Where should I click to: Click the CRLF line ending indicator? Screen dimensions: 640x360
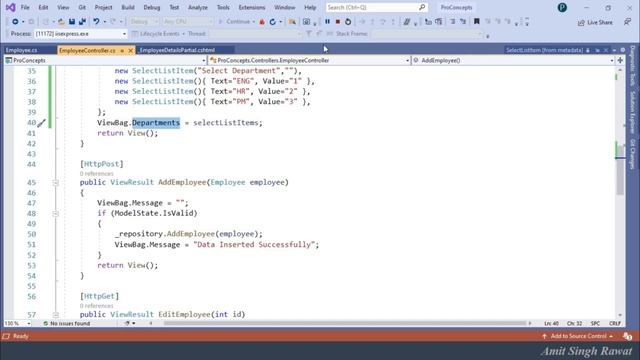615,323
